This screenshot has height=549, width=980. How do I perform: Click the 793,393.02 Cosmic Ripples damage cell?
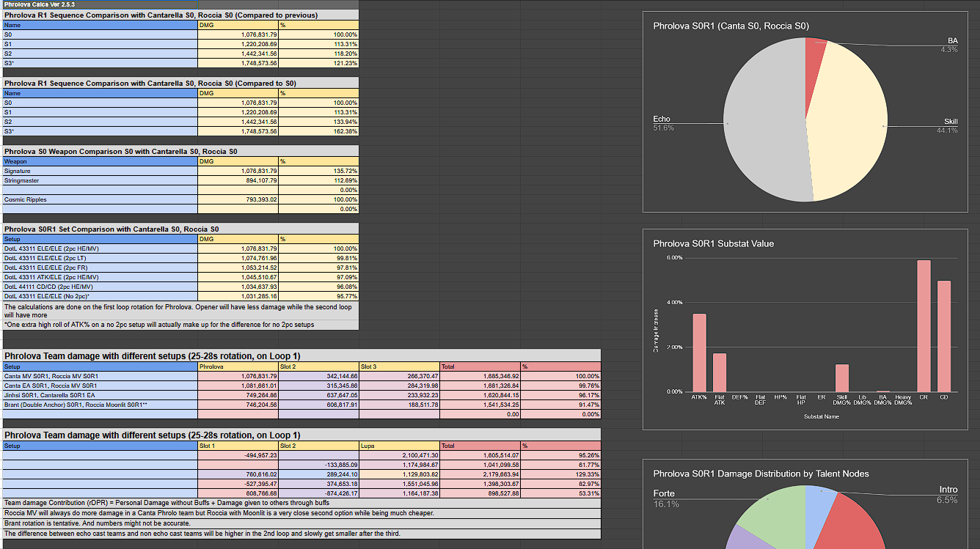click(x=238, y=199)
